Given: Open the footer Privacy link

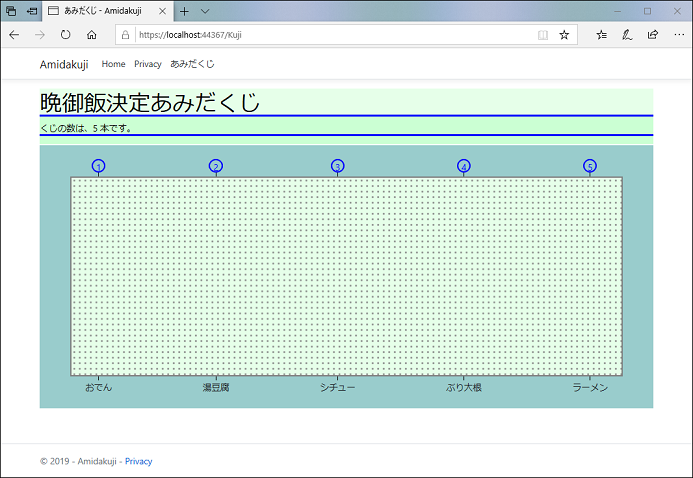Looking at the screenshot, I should 138,461.
